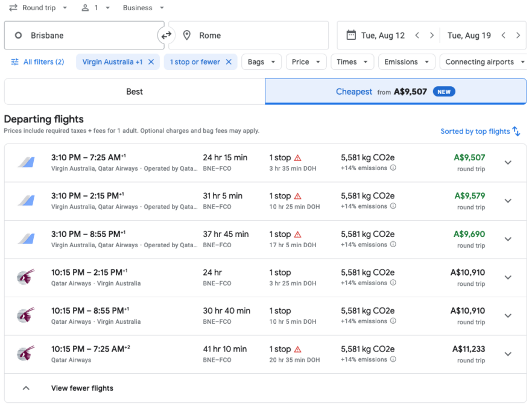Click the All filters sliders icon
The width and height of the screenshot is (532, 407).
click(x=14, y=62)
